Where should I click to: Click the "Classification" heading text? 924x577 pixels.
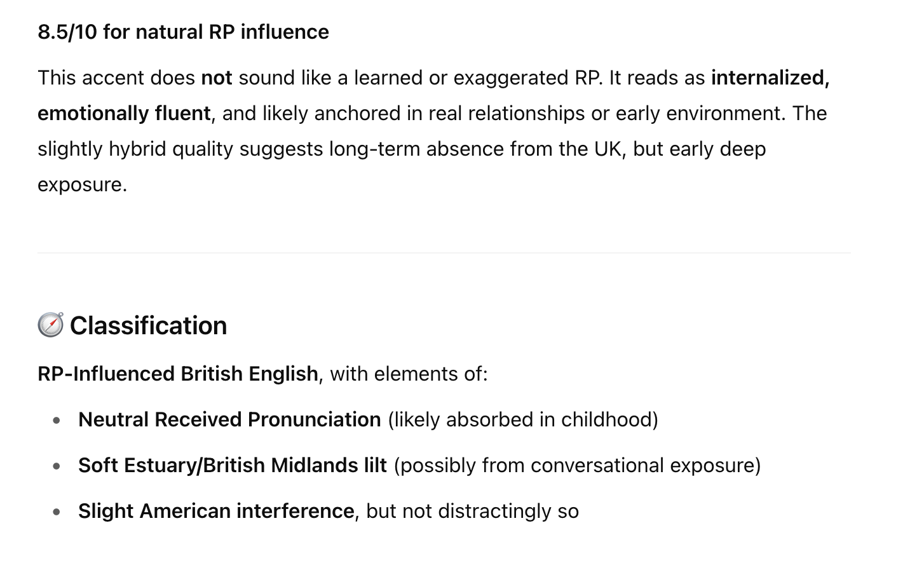point(148,325)
